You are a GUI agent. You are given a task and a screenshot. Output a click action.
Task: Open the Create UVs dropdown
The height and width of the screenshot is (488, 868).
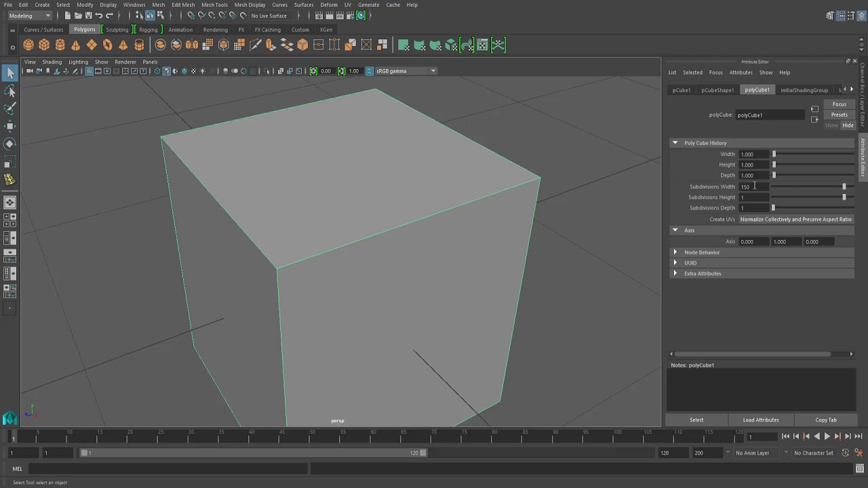click(x=795, y=220)
